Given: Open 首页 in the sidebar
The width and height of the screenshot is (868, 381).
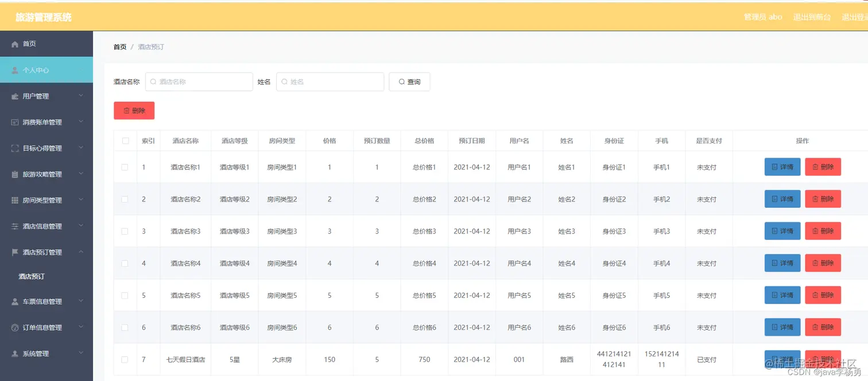Looking at the screenshot, I should (x=46, y=44).
